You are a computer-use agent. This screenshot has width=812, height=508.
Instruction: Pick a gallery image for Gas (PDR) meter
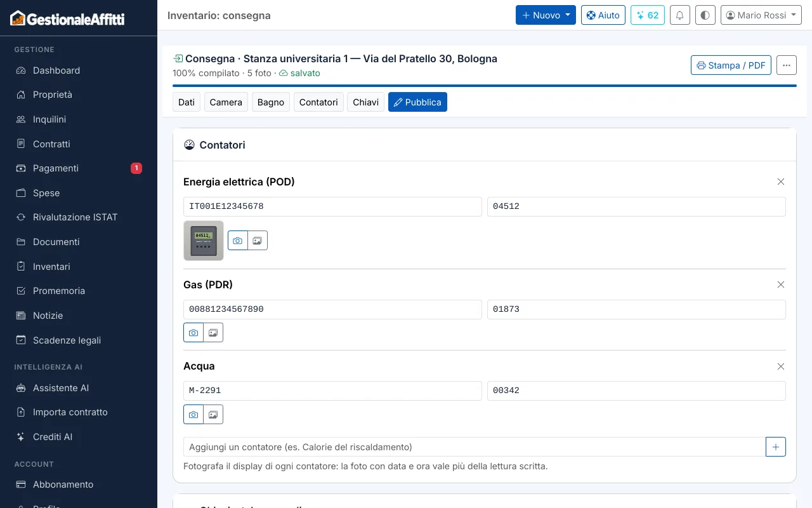213,333
